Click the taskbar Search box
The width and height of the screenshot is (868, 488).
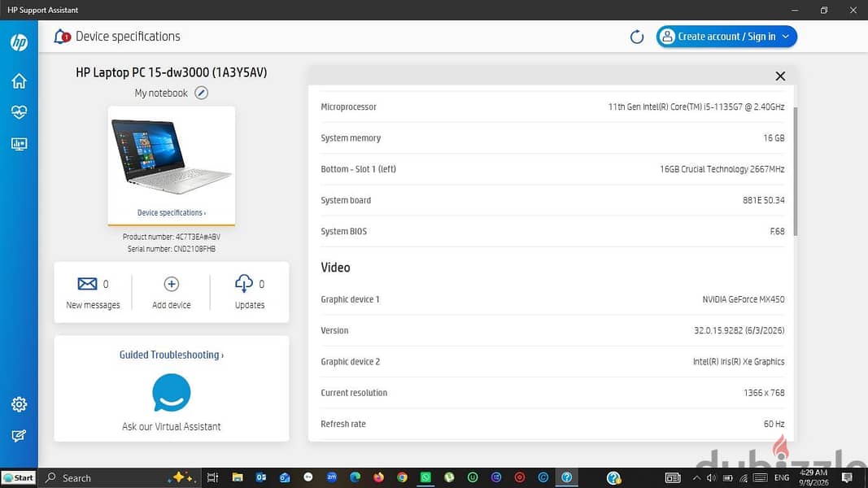point(119,477)
